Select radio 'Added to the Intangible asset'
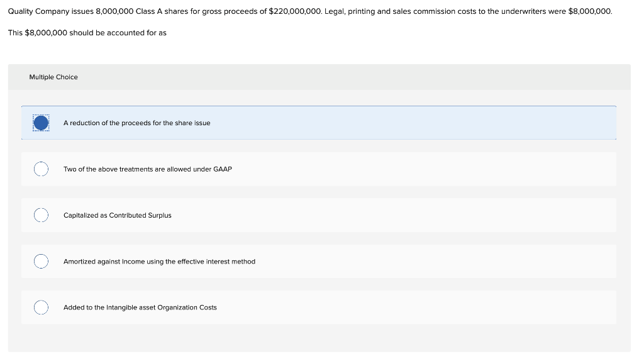This screenshot has width=644, height=361. [x=41, y=307]
